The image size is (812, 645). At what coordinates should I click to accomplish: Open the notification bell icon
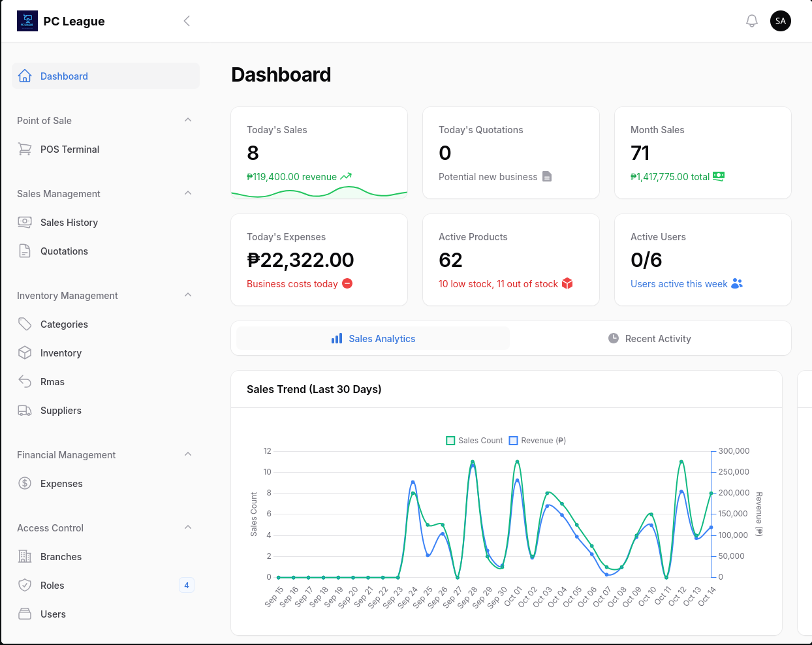(x=751, y=20)
